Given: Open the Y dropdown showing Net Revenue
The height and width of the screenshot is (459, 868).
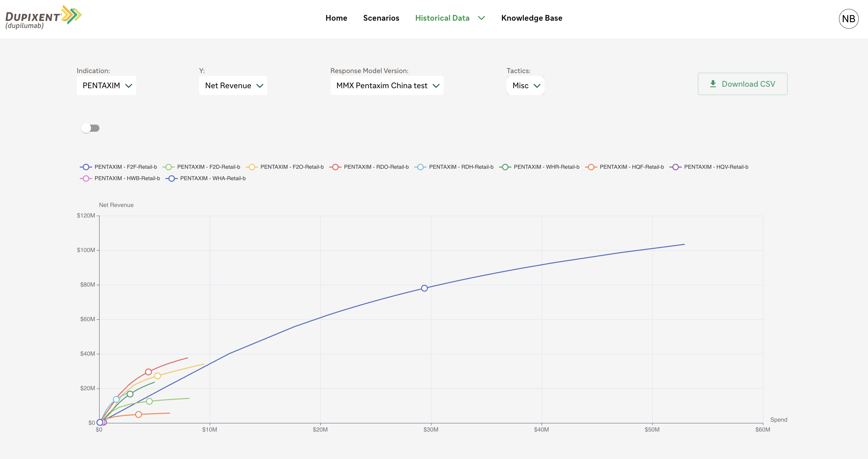Looking at the screenshot, I should pos(233,85).
